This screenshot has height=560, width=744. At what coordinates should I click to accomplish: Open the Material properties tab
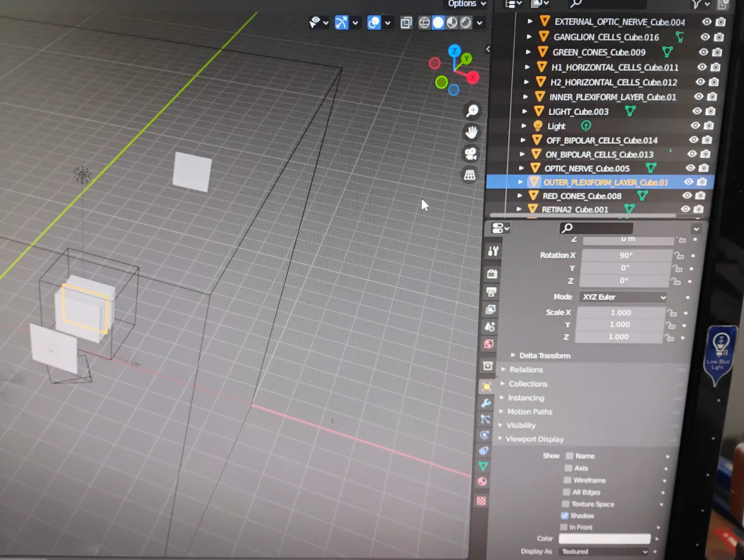click(482, 481)
